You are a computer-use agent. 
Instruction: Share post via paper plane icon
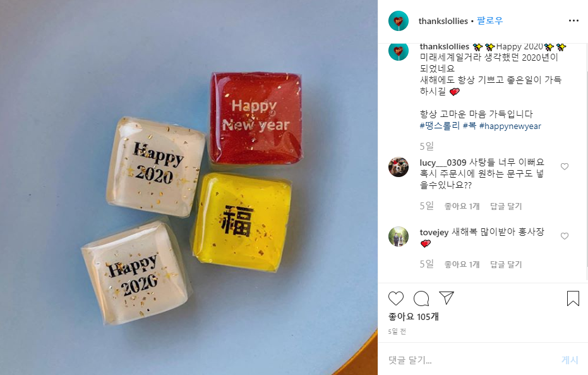coord(447,298)
